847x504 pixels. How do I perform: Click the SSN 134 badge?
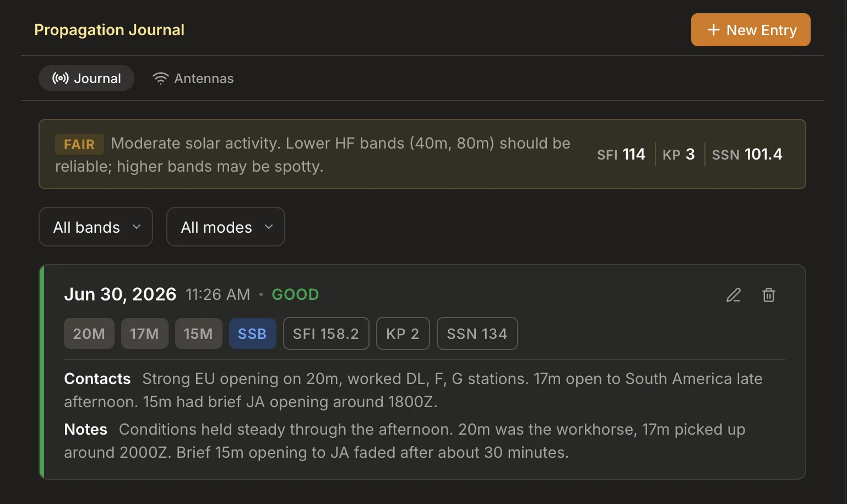tap(477, 333)
